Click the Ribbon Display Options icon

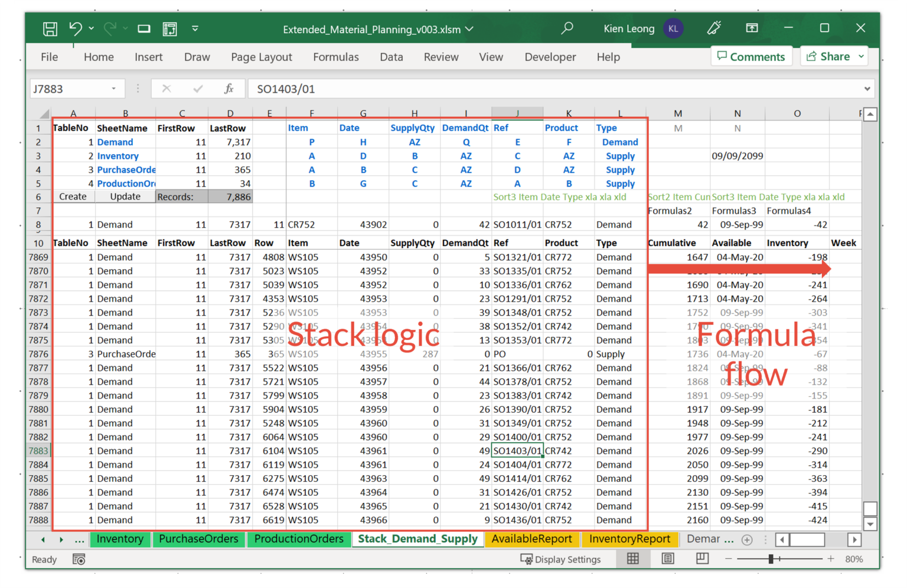pyautogui.click(x=752, y=28)
